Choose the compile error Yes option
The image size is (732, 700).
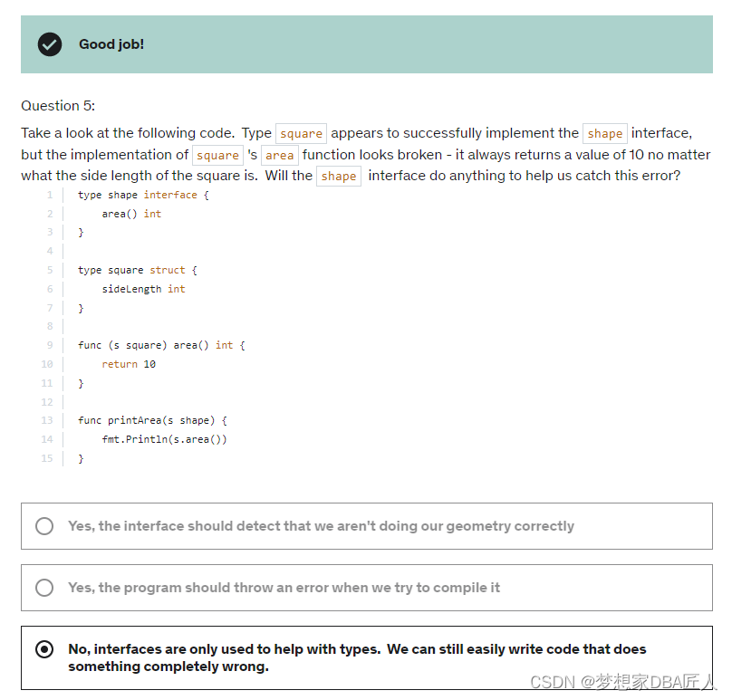coord(44,588)
